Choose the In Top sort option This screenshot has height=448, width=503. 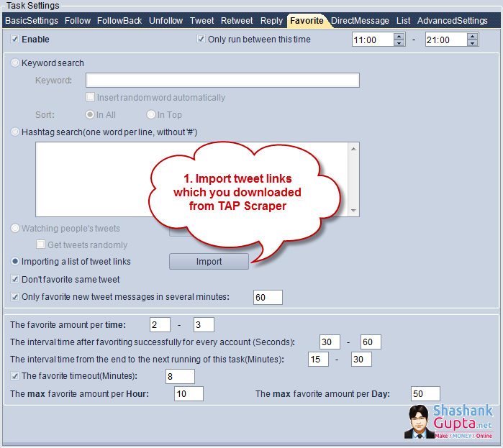(x=151, y=114)
